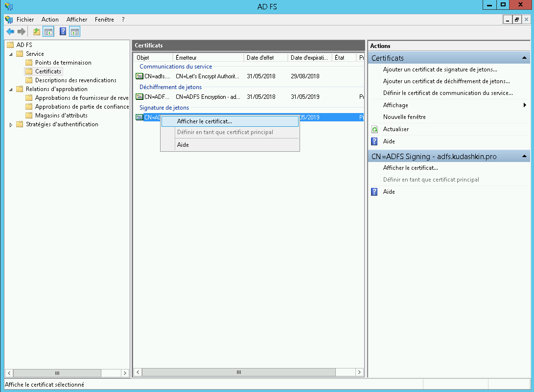Sort by the État column header
Screen dimensions: 534x392
(344, 58)
